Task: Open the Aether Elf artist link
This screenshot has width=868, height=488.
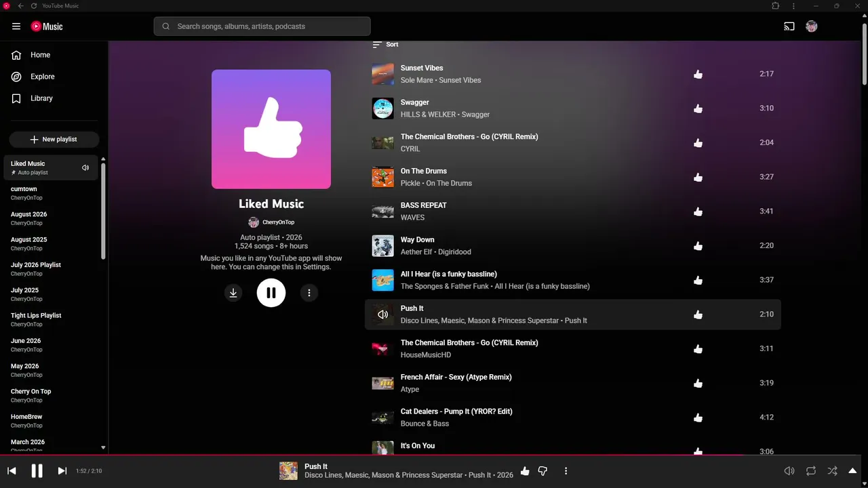Action: point(416,252)
